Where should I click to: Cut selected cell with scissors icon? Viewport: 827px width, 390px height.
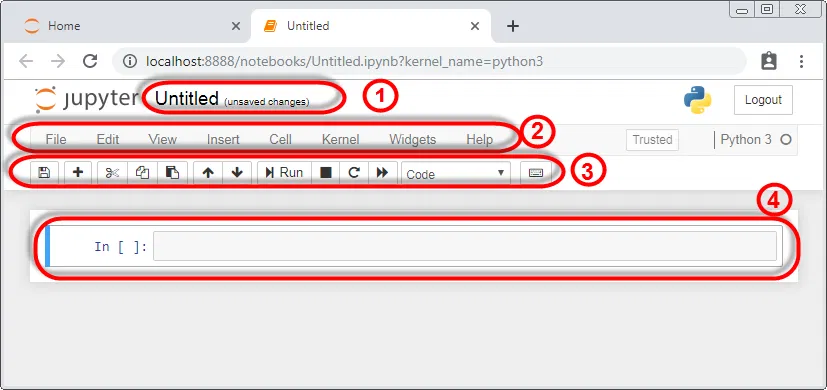click(112, 173)
